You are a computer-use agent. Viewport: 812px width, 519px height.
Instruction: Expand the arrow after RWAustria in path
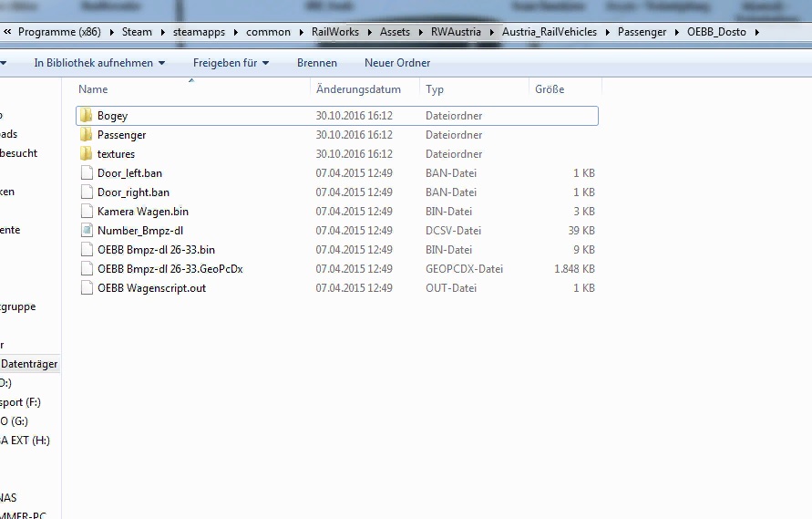pyautogui.click(x=492, y=32)
